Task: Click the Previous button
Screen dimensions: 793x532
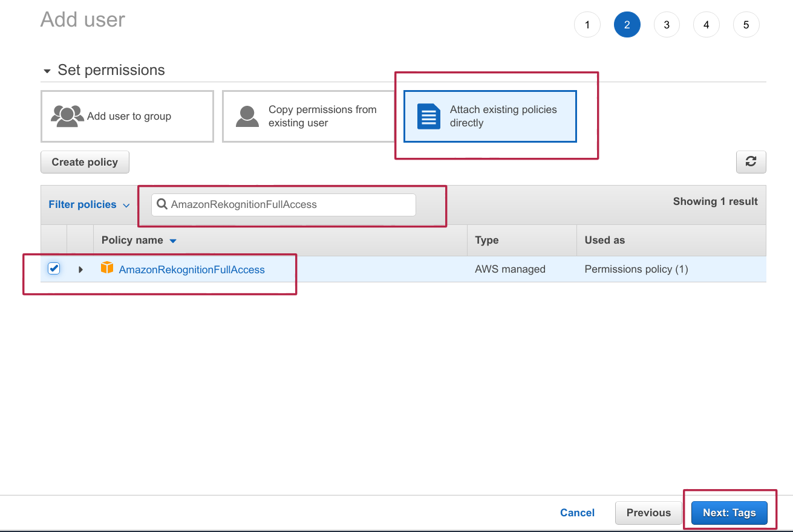Action: [648, 513]
